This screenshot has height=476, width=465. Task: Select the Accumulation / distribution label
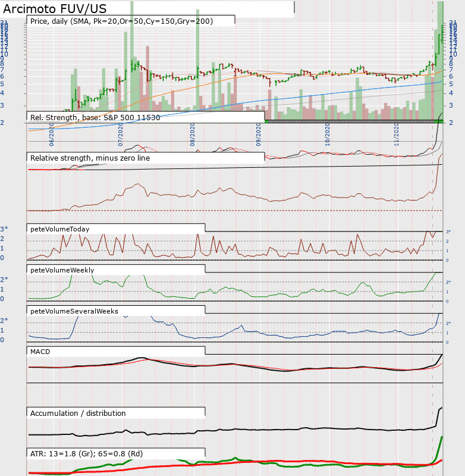tap(78, 413)
